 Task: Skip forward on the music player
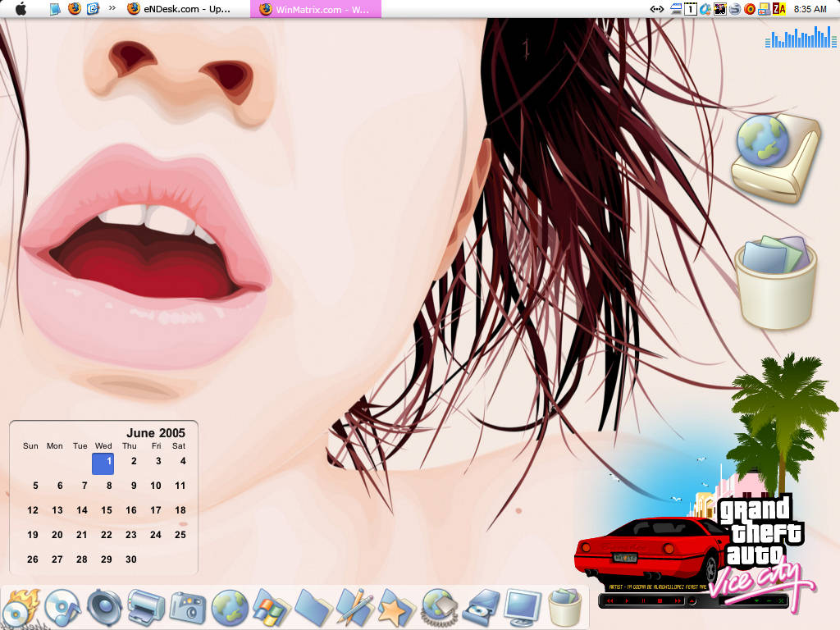pos(678,601)
